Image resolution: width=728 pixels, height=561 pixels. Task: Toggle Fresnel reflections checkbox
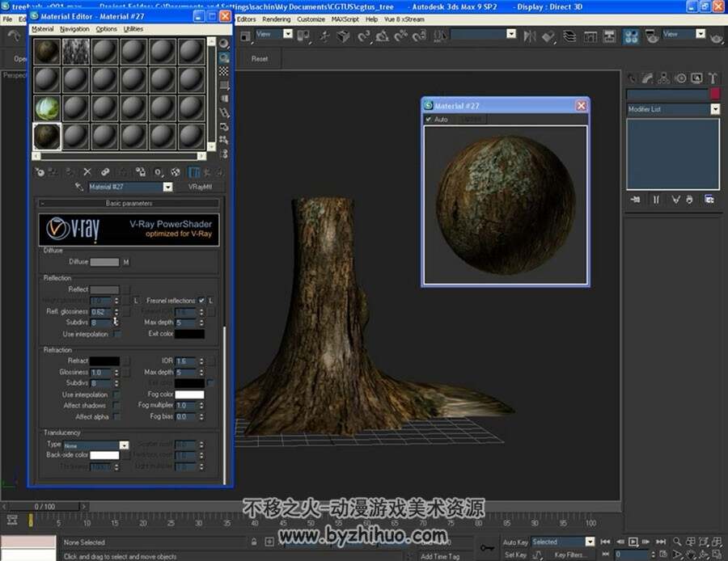pyautogui.click(x=201, y=300)
